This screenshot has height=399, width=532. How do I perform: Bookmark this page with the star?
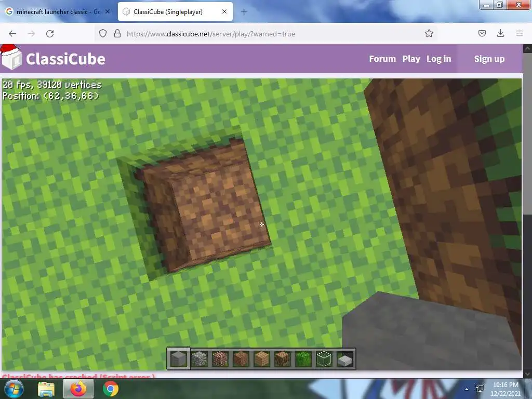429,33
